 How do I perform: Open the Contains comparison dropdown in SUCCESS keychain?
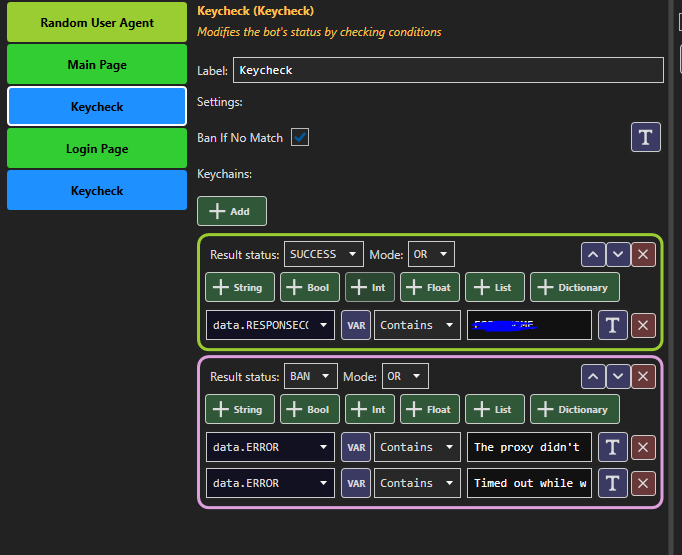417,325
